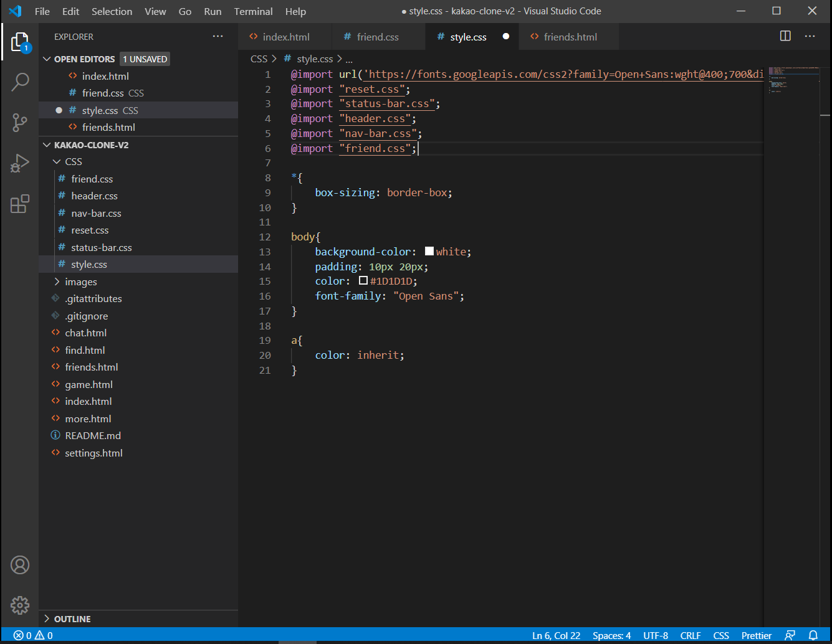Open the Help menu

click(x=295, y=11)
